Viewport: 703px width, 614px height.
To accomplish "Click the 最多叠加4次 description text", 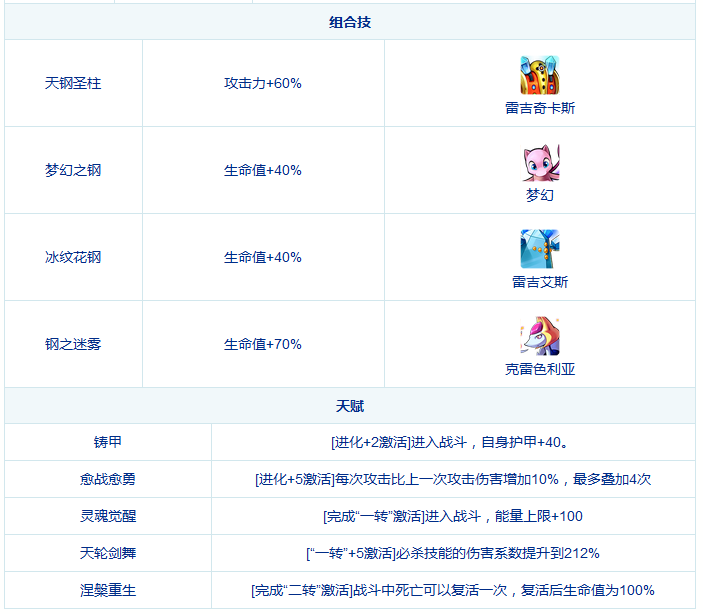I will tap(612, 479).
